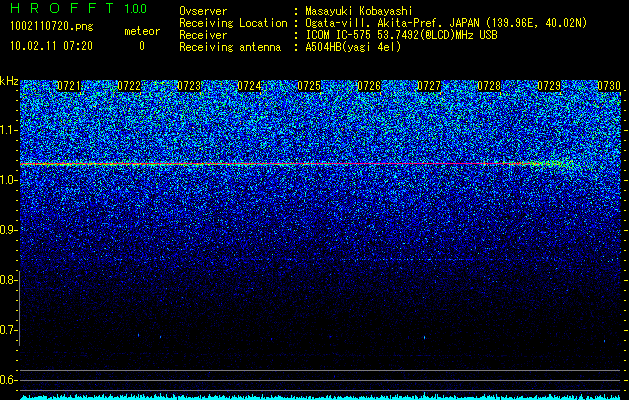Click the 0.7 frequency axis label

(8, 330)
